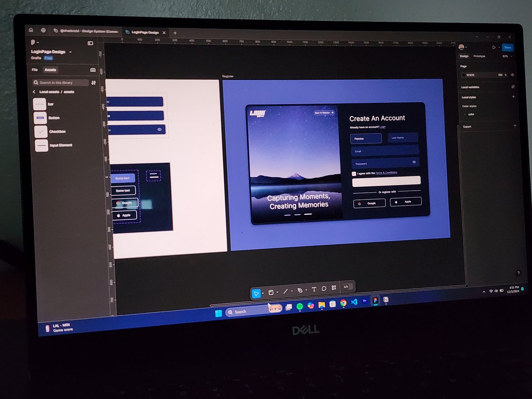Open Spotify from the taskbar
Screen dimensions: 532x399
pos(299,306)
